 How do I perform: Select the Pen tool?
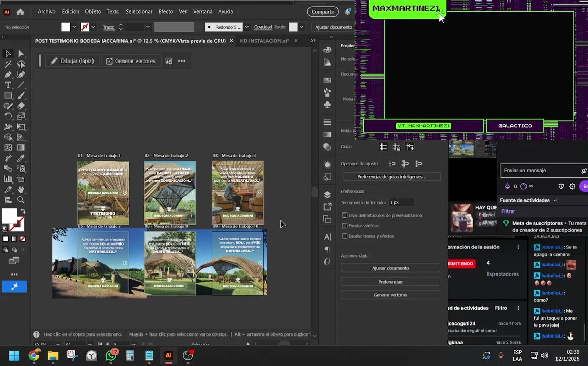tap(8, 75)
